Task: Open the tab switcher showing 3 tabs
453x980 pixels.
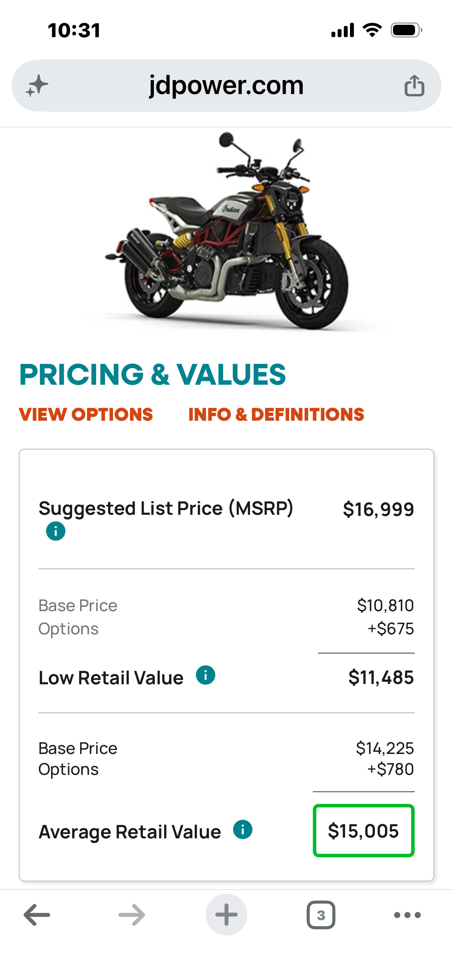Action: click(321, 915)
